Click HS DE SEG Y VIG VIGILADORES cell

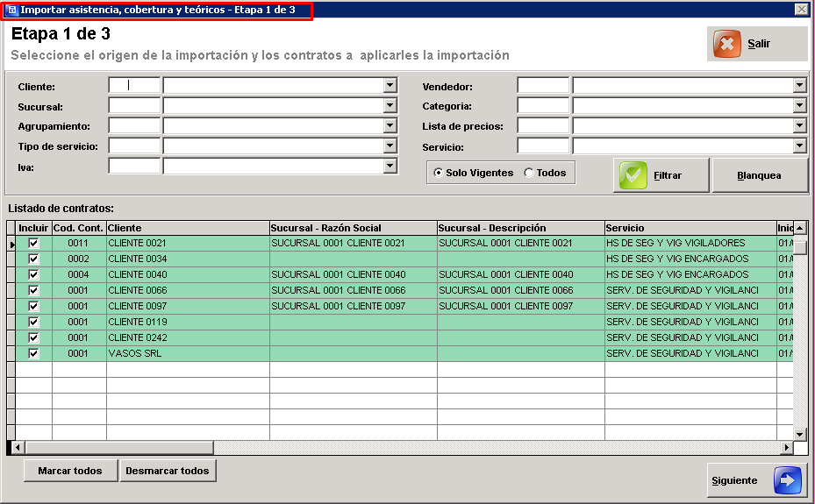[690, 243]
